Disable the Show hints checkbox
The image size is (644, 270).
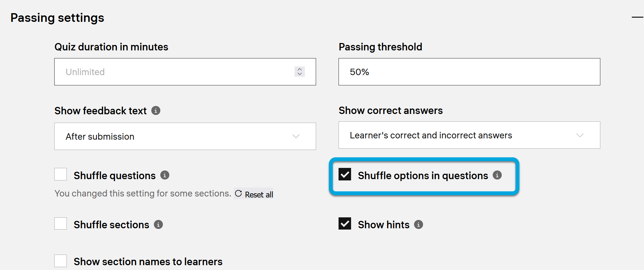click(345, 224)
